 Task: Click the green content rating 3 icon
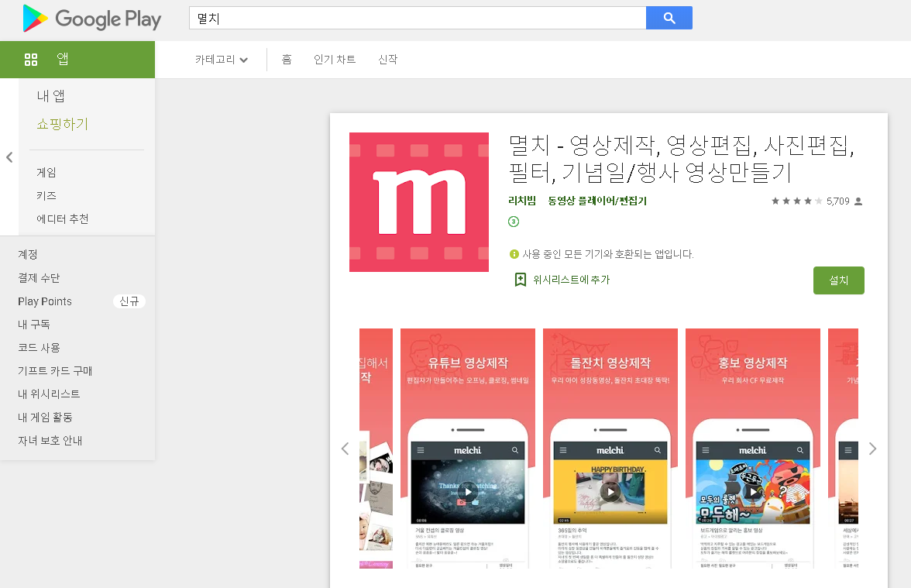click(x=514, y=222)
